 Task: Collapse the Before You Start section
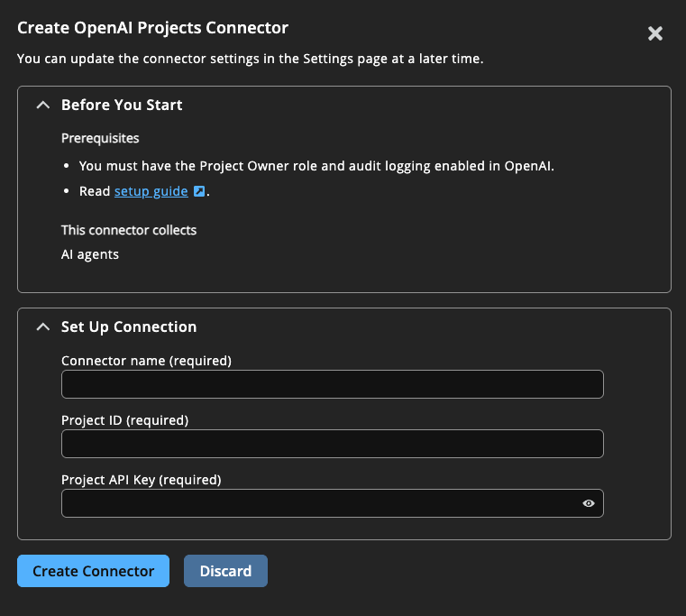click(43, 106)
